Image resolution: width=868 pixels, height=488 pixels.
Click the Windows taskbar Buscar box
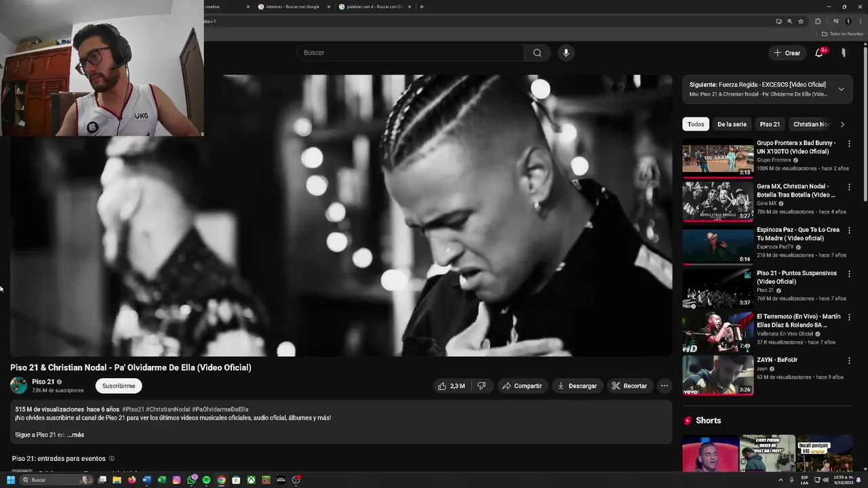pyautogui.click(x=56, y=480)
